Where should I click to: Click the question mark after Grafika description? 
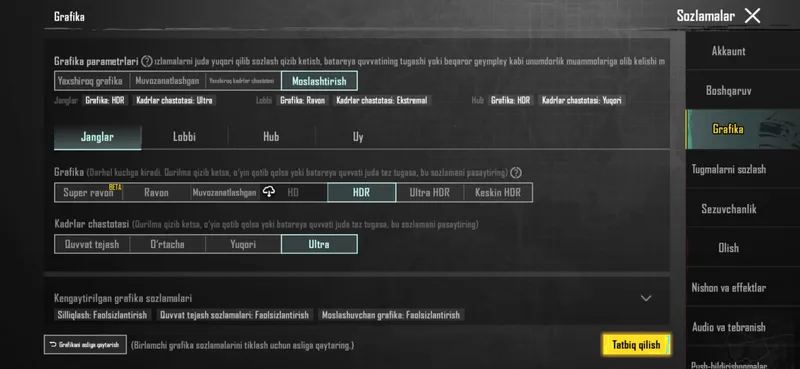pos(516,173)
